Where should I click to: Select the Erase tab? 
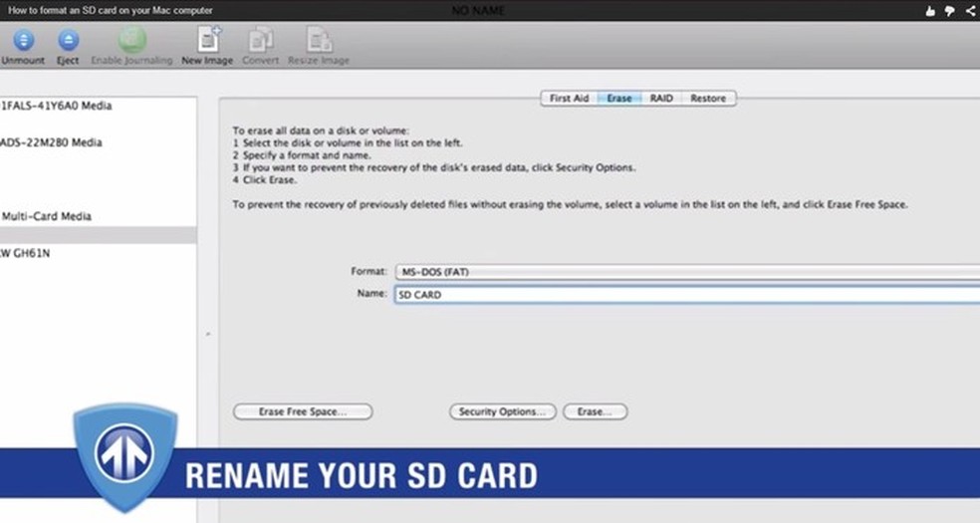click(x=618, y=98)
